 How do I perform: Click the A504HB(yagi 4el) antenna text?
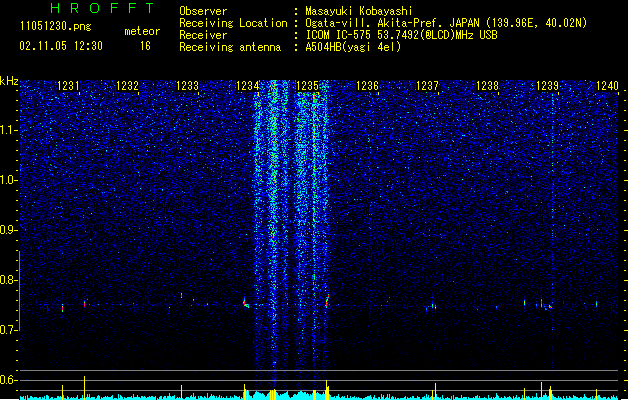point(353,47)
